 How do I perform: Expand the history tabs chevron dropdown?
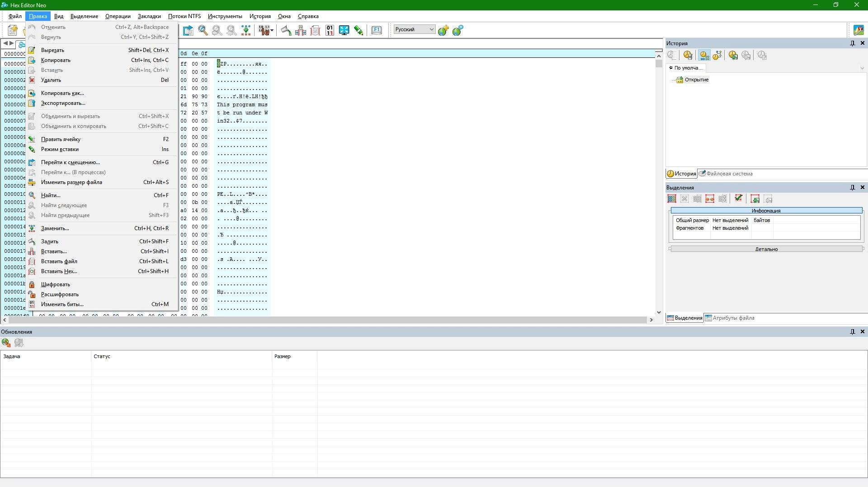tap(862, 68)
